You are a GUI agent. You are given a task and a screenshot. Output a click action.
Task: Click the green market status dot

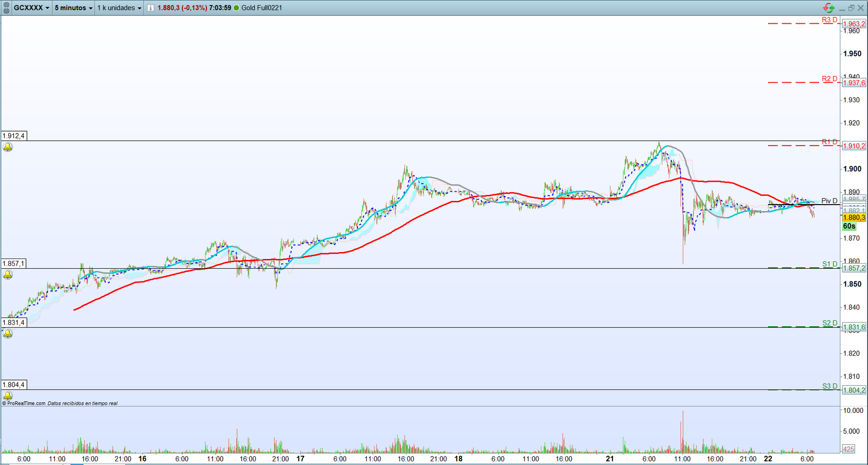pyautogui.click(x=236, y=8)
